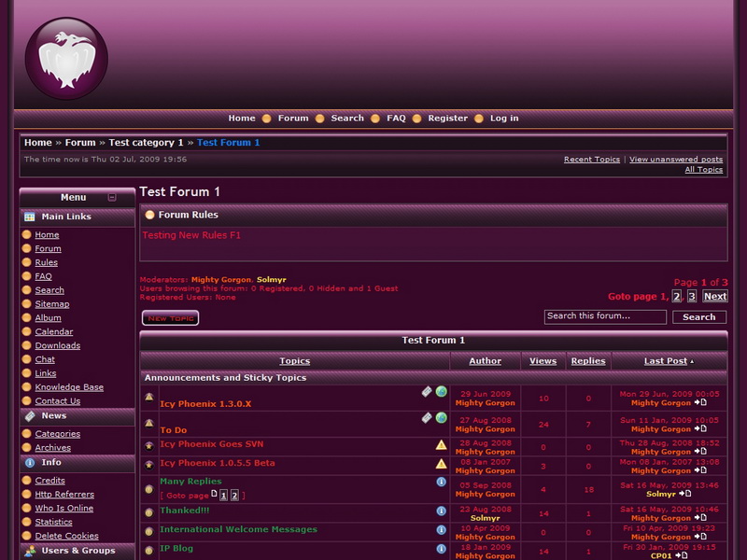This screenshot has height=560, width=747.
Task: Jump to last post of Many Replies
Action: pos(689,494)
